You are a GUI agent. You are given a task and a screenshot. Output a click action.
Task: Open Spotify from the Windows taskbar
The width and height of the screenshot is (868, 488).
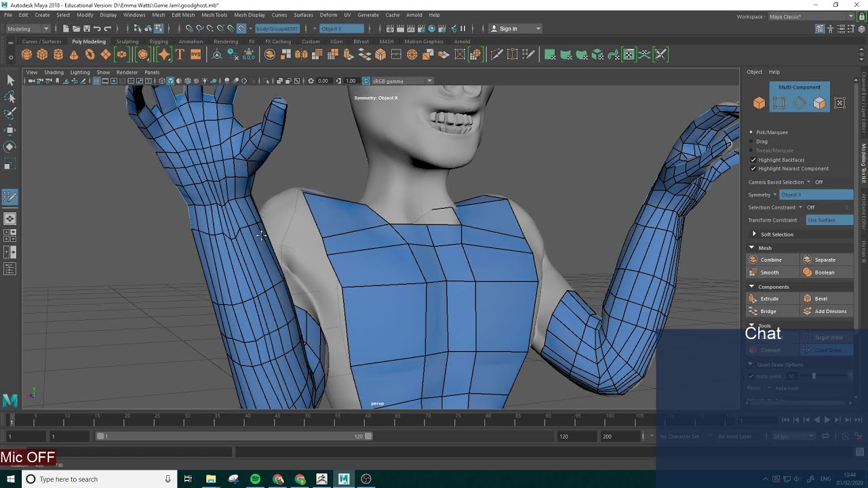click(x=255, y=479)
